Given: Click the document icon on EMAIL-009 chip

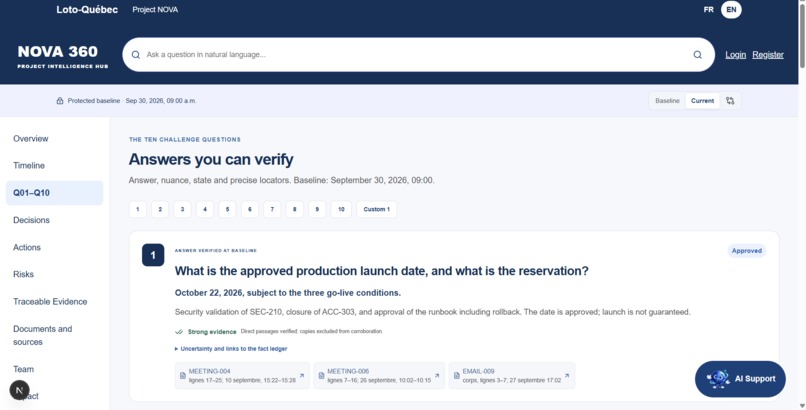Looking at the screenshot, I should pyautogui.click(x=456, y=376).
